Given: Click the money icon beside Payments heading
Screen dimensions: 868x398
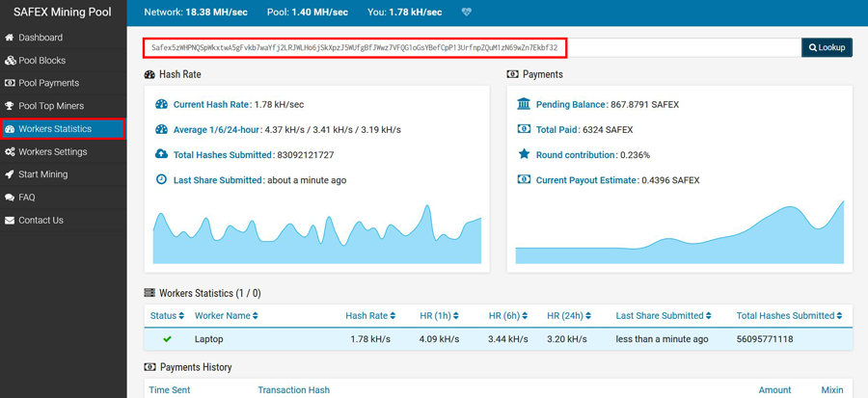Looking at the screenshot, I should pos(513,74).
